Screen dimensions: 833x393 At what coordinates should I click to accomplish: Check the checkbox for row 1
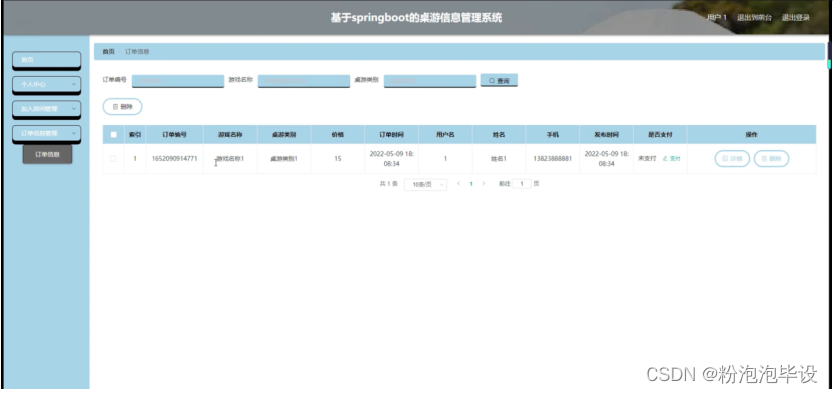(113, 158)
